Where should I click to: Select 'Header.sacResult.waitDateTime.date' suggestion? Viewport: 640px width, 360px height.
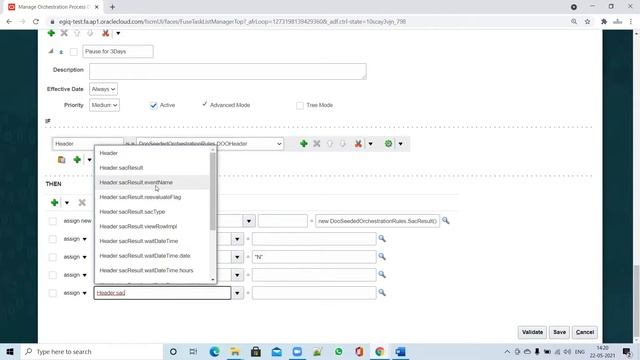point(152,256)
